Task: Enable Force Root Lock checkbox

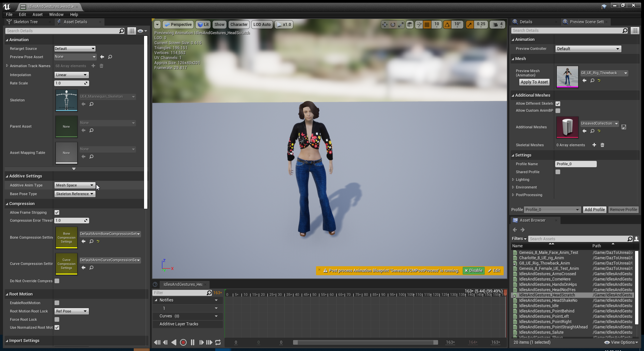Action: (57, 319)
